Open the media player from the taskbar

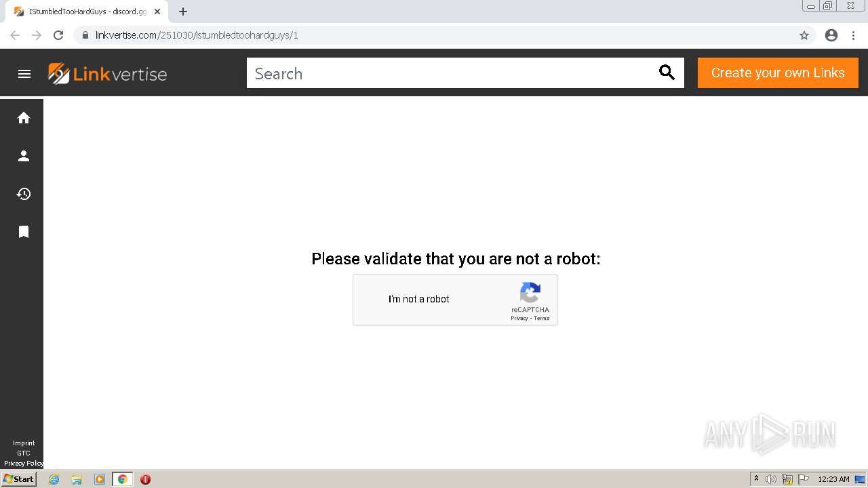pos(100,479)
